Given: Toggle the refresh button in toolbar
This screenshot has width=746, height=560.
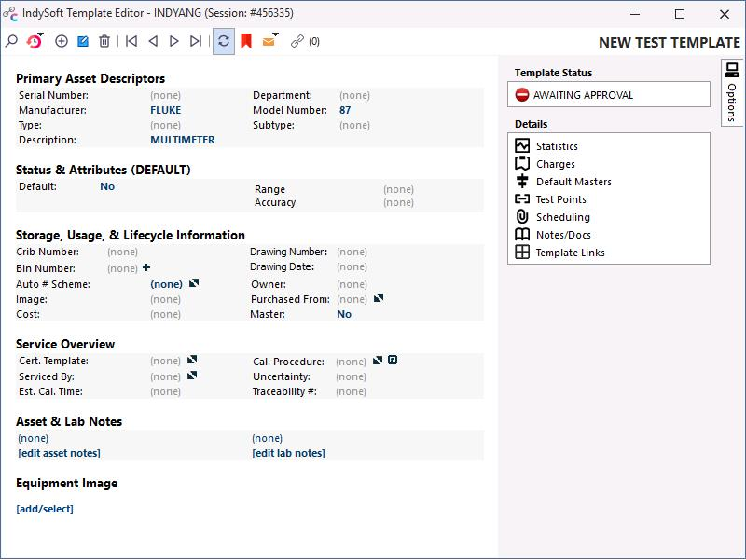Looking at the screenshot, I should pyautogui.click(x=224, y=41).
